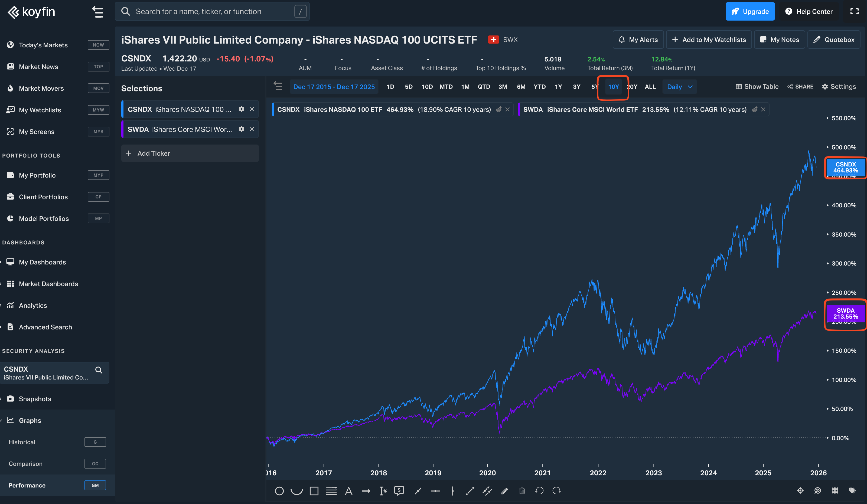Toggle the crosshair icon in chart toolbar

800,490
